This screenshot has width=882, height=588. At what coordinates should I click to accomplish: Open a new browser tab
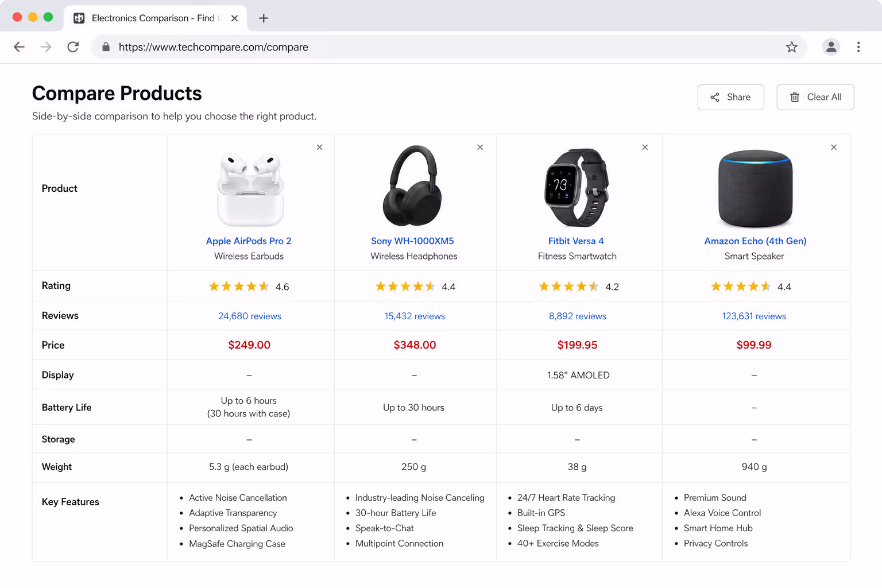(264, 18)
